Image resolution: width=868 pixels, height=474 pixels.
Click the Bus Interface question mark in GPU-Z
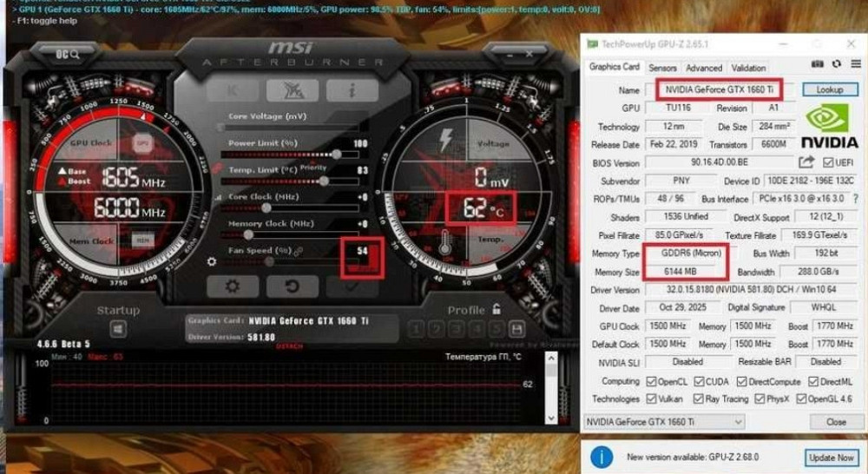pyautogui.click(x=856, y=198)
